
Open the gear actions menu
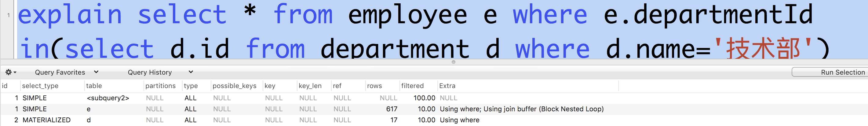point(10,72)
